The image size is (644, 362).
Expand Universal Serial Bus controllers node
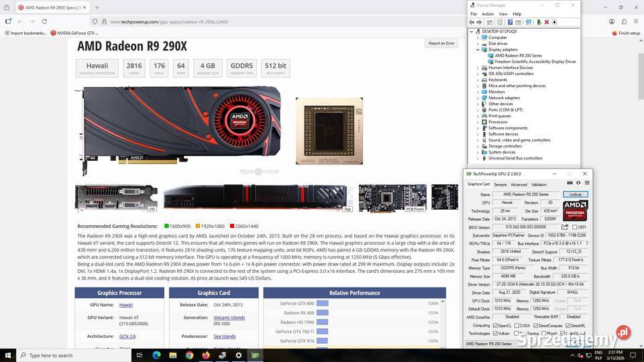click(x=478, y=158)
